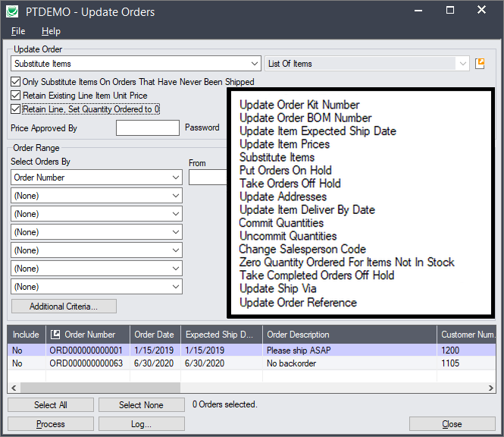Screen dimensions: 504x437
Task: Expand the List Of Items dropdown
Action: 462,64
